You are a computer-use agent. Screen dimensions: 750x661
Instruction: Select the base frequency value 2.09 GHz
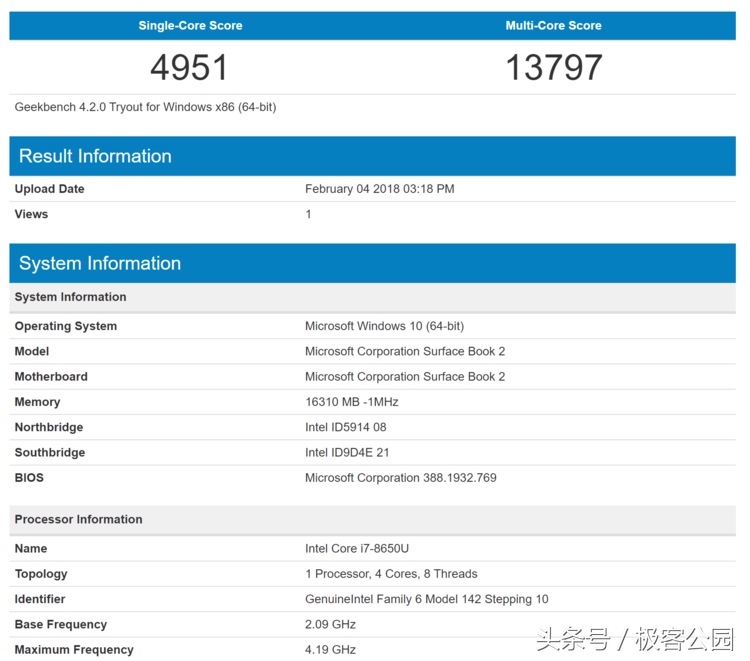pyautogui.click(x=331, y=625)
